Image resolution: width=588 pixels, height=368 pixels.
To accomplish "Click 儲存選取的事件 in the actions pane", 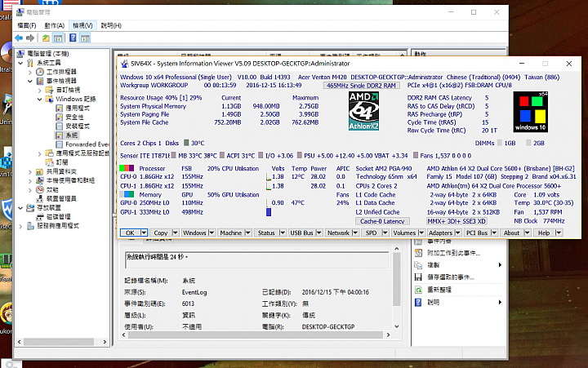I will [450, 277].
